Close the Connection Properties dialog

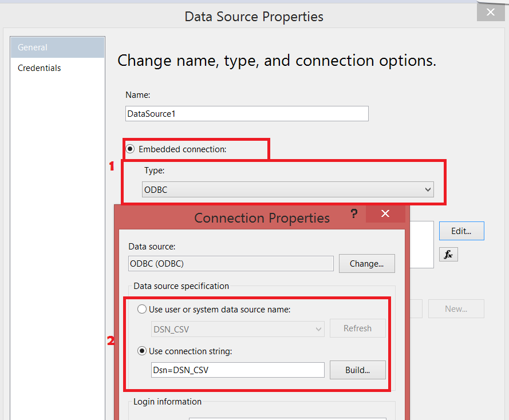pos(385,214)
